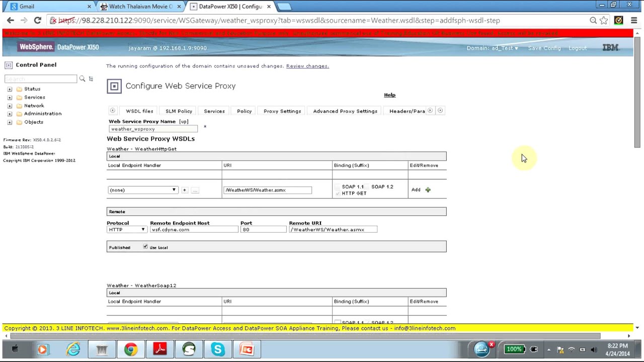Screen dimensions: 644x362
Task: Open media player taskbar icon
Action: (43, 349)
